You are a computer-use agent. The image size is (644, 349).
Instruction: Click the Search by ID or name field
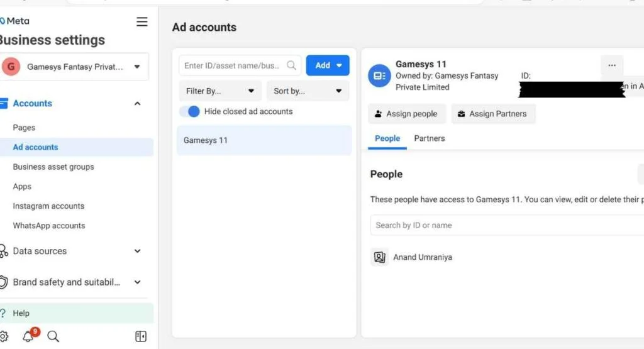(x=503, y=225)
